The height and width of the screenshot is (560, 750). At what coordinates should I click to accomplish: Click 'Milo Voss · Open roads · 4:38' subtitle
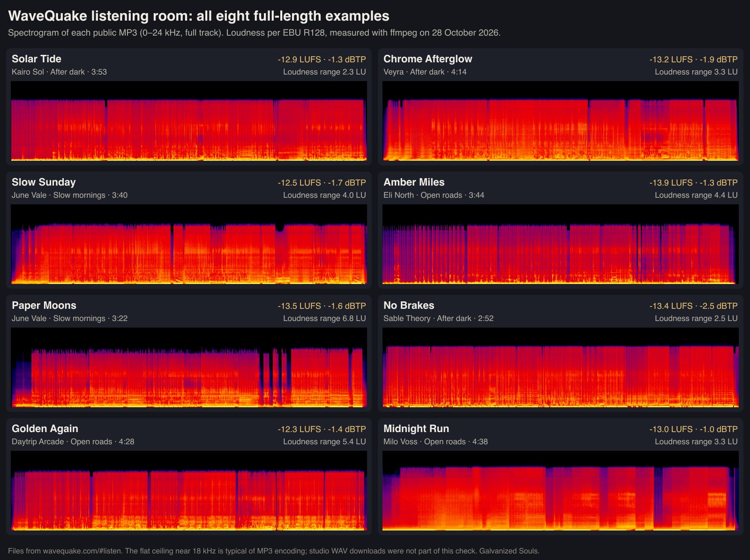click(435, 442)
